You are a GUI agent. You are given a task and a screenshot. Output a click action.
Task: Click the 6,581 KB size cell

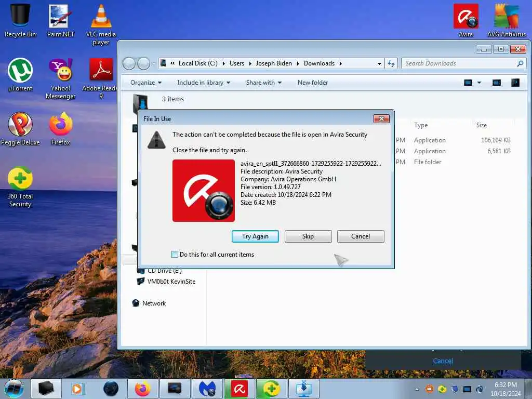click(499, 151)
